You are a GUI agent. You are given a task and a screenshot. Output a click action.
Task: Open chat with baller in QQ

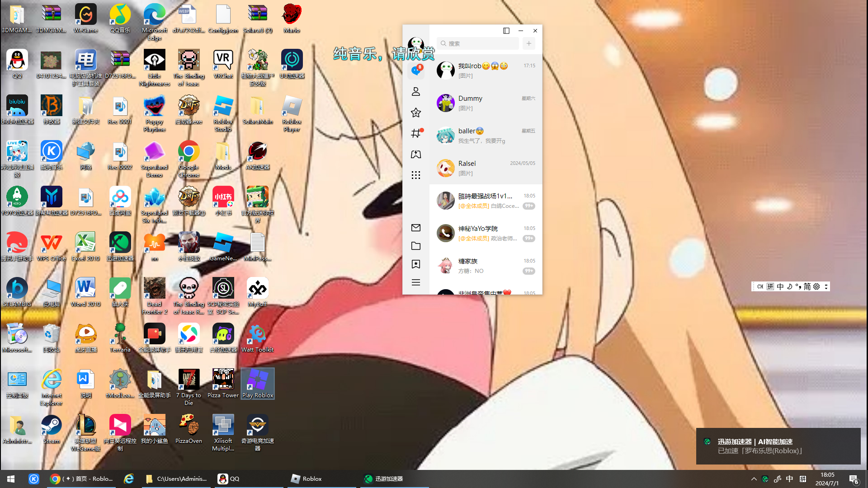click(486, 136)
